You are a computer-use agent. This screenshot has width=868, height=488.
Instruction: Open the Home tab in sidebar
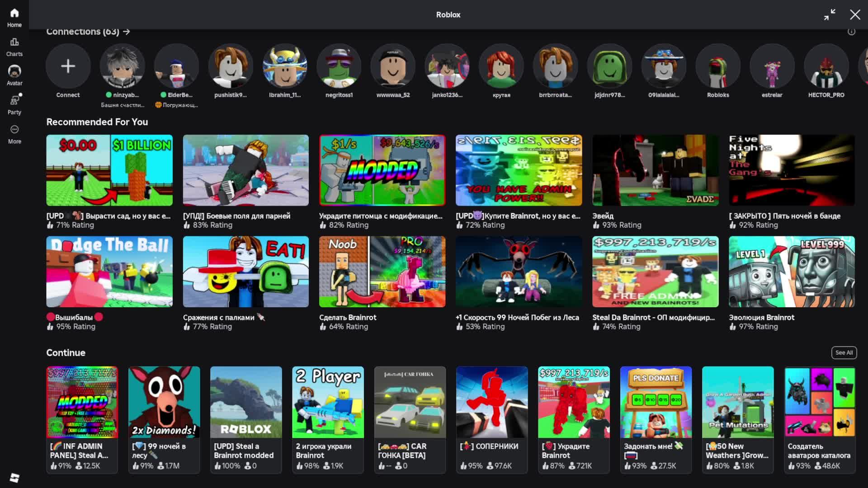pyautogui.click(x=14, y=18)
